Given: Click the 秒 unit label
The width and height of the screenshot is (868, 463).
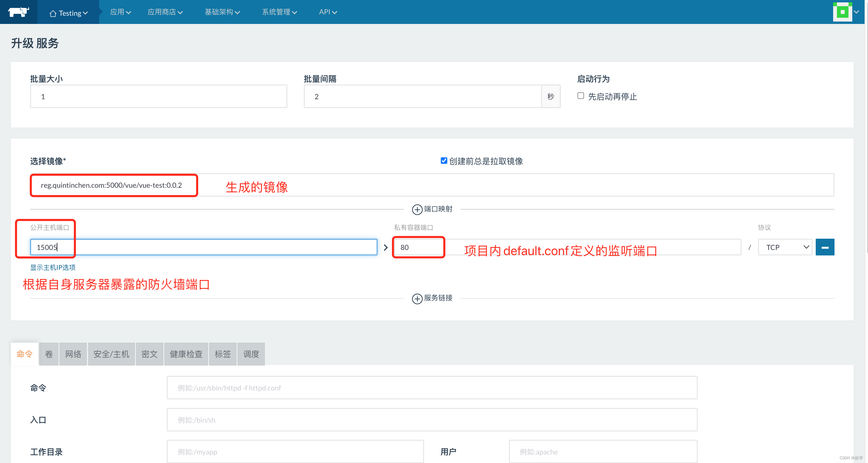Looking at the screenshot, I should click(551, 96).
